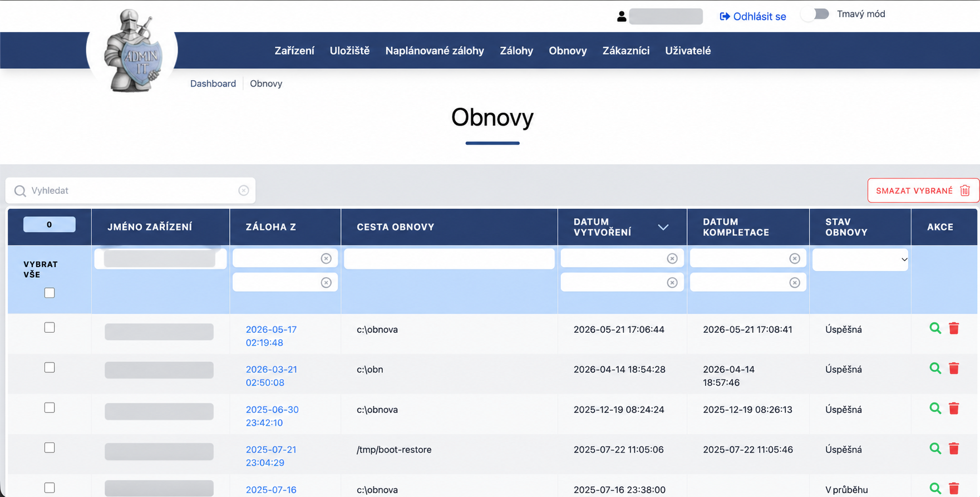Image resolution: width=980 pixels, height=497 pixels.
Task: Open the Zařízení menu
Action: pos(294,51)
